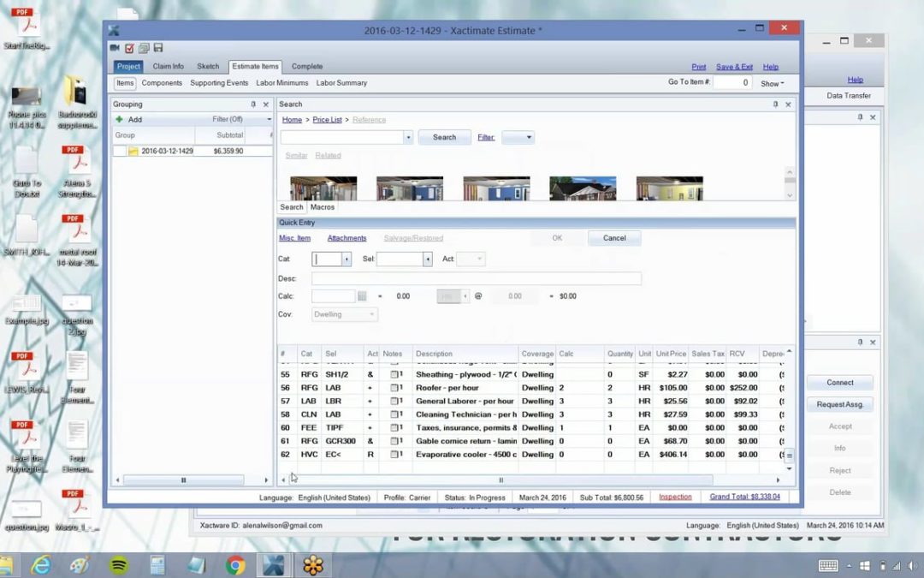The width and height of the screenshot is (924, 578).
Task: Click the StartTheRig PDF desktop icon
Action: [x=27, y=28]
